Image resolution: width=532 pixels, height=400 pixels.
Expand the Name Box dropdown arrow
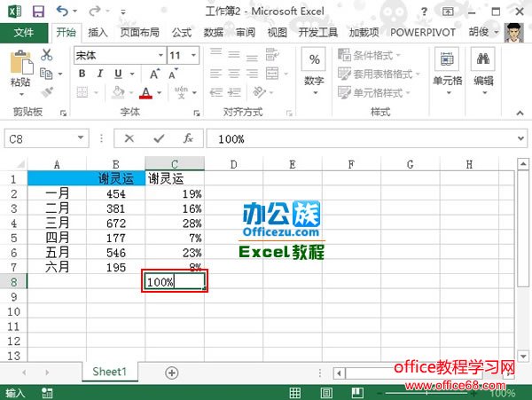click(81, 137)
